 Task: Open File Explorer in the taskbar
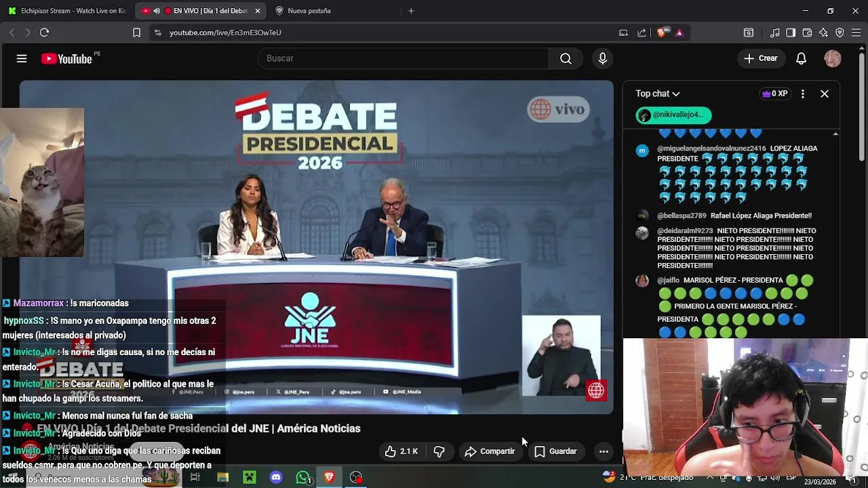(x=222, y=478)
